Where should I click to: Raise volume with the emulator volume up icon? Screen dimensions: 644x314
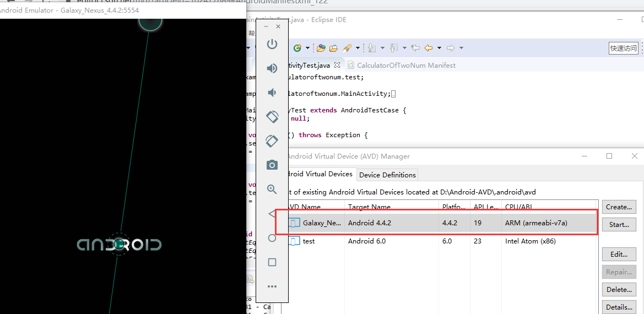click(272, 68)
